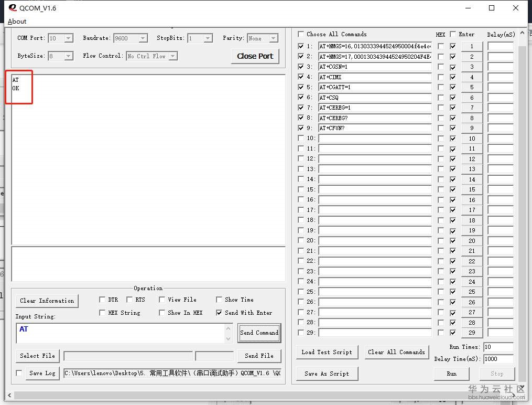Image resolution: width=532 pixels, height=405 pixels.
Task: Click the log file path field
Action: coord(172,373)
